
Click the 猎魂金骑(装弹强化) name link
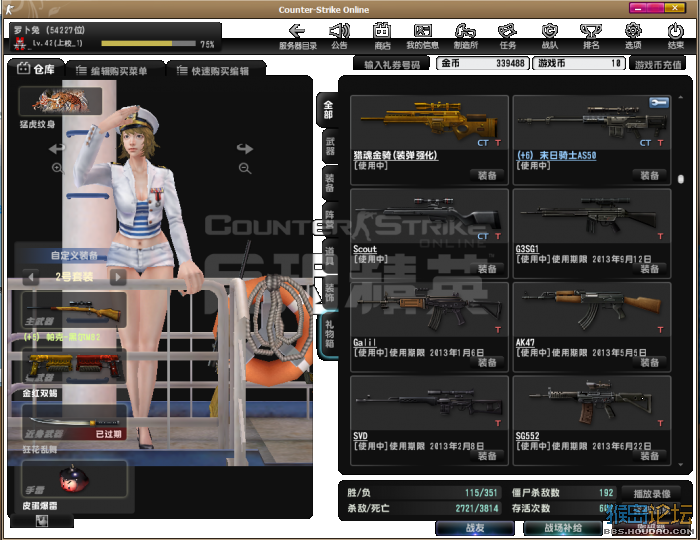click(395, 155)
